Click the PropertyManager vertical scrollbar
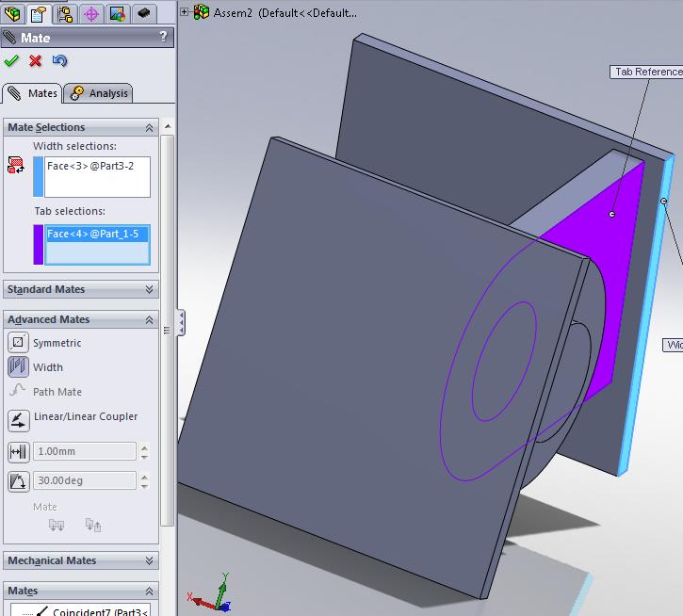 pos(168,331)
